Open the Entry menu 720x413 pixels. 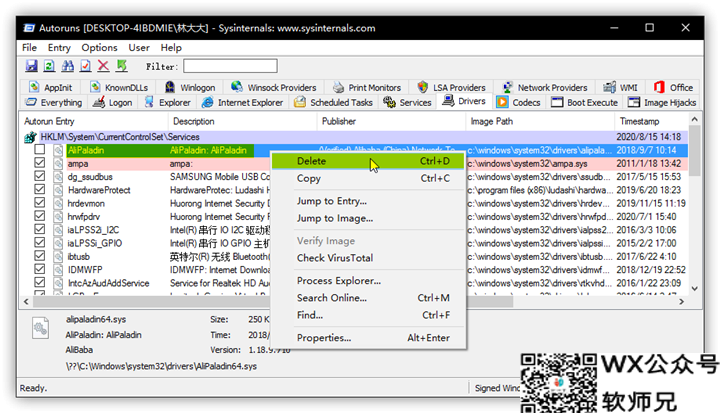pos(59,48)
